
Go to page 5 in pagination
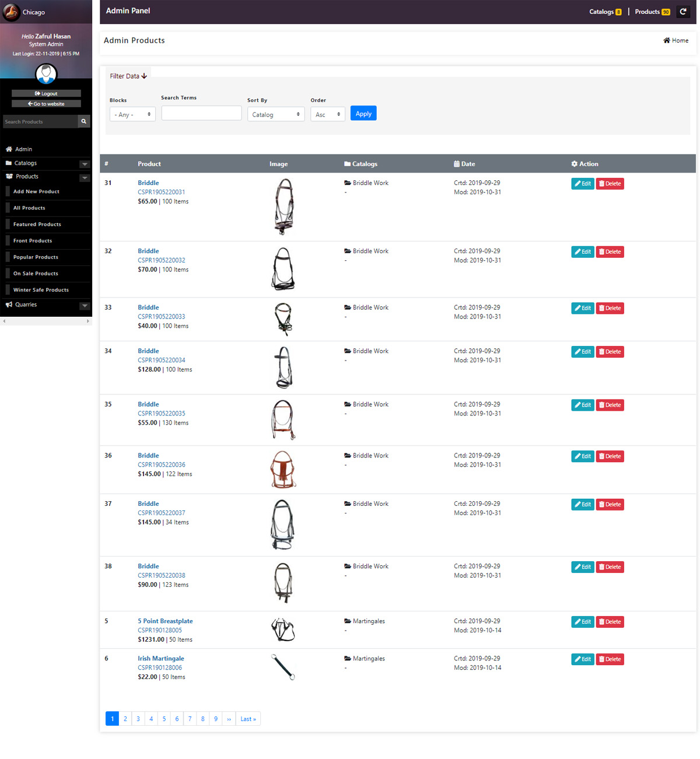(x=164, y=719)
